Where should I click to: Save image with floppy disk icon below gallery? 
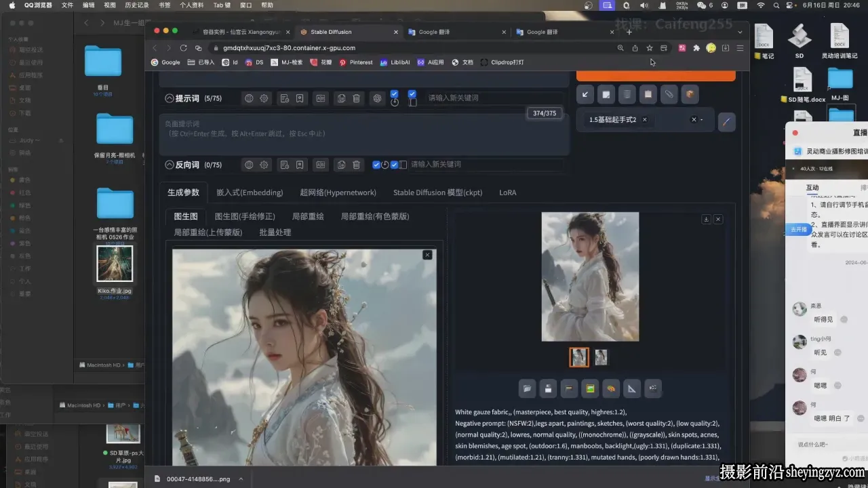click(x=548, y=388)
